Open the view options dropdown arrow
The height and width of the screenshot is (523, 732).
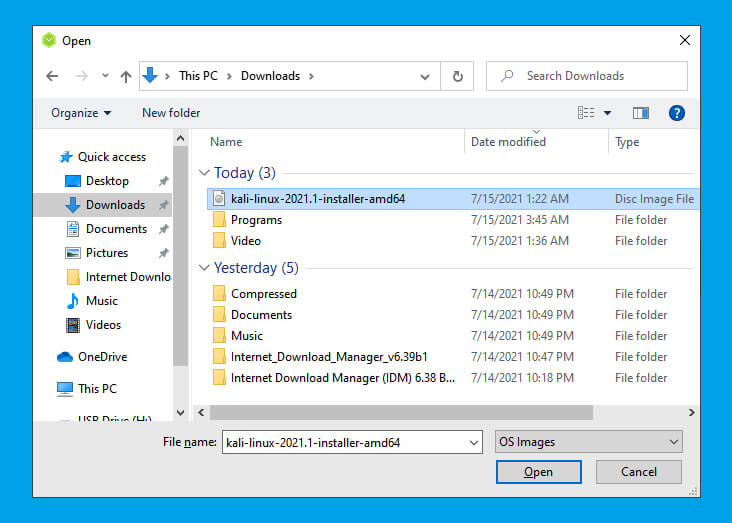pyautogui.click(x=607, y=113)
